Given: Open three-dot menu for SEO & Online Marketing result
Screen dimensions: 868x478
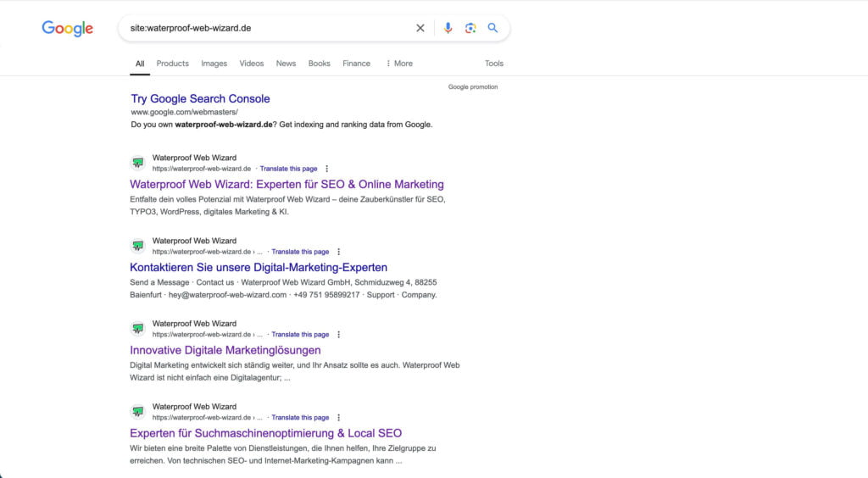Looking at the screenshot, I should (x=326, y=169).
